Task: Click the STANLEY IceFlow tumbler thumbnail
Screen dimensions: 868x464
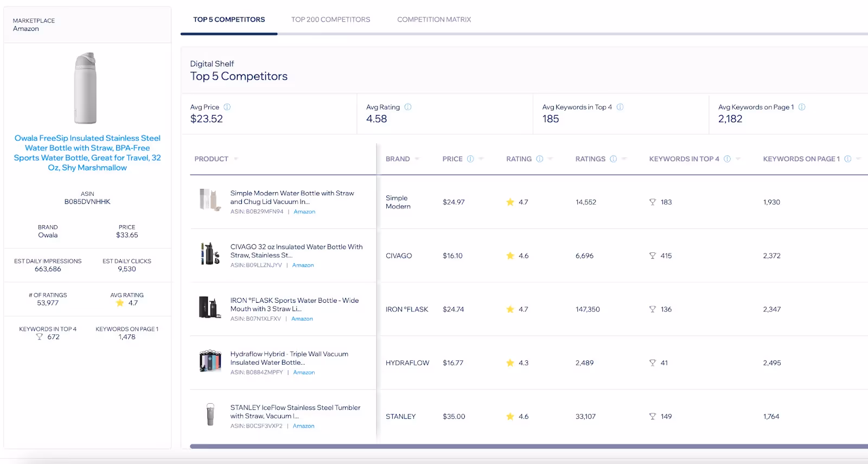Action: 210,415
